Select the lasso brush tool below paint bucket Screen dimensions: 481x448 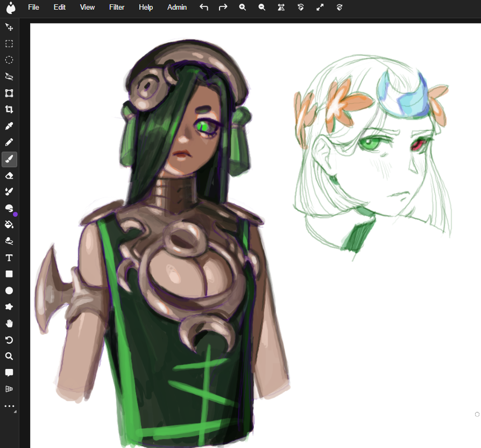9,241
